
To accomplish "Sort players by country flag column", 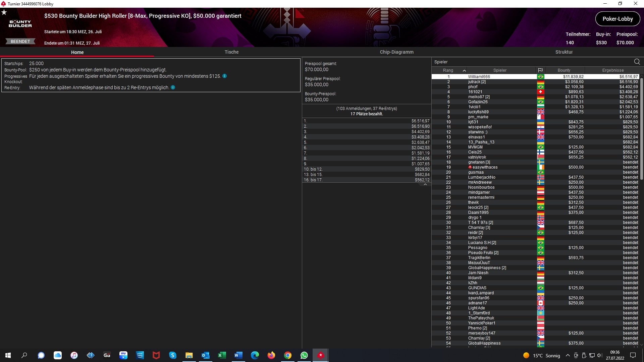I will (x=540, y=70).
